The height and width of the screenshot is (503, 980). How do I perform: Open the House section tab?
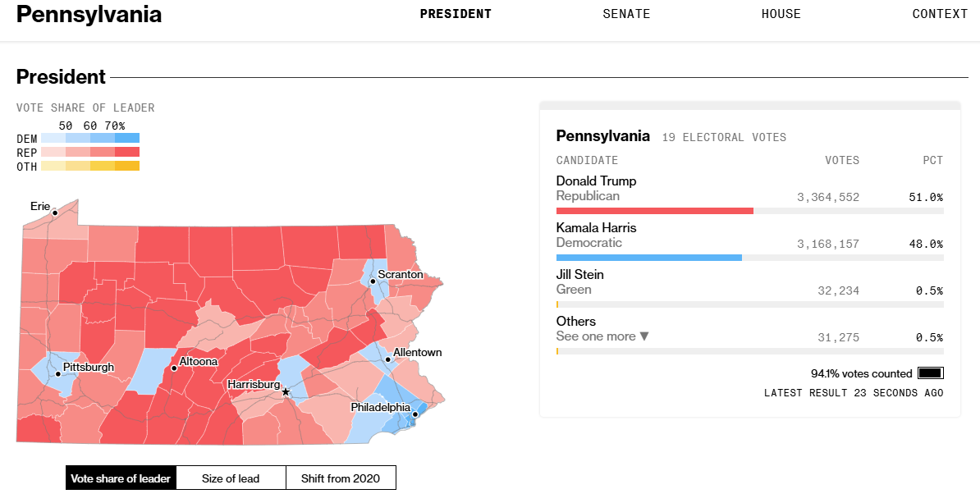[781, 14]
